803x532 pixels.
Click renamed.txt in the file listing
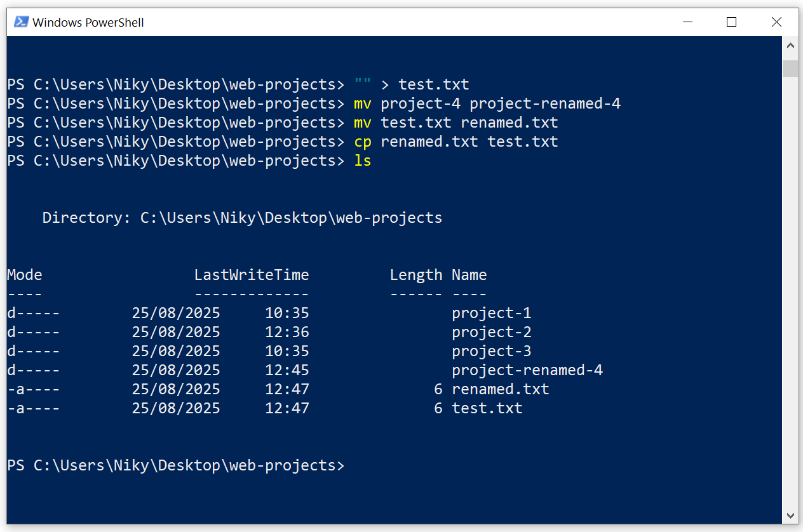pos(500,389)
